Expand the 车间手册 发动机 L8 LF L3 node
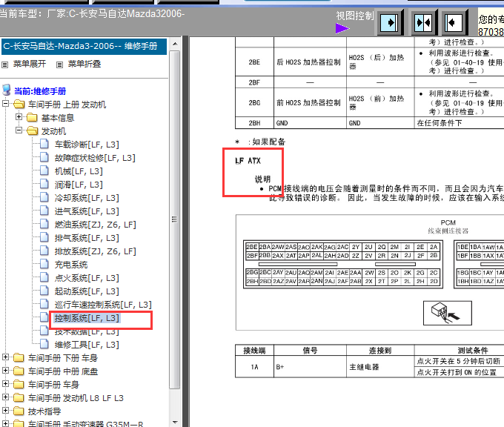 point(5,397)
